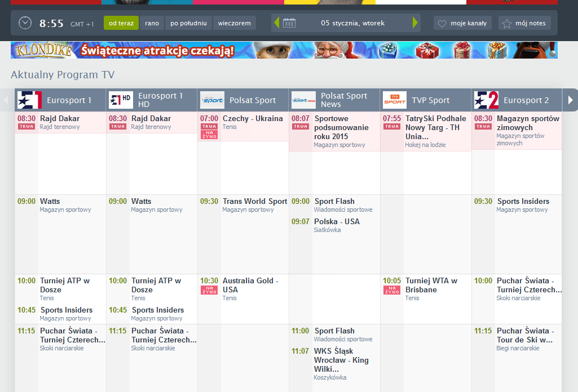Go to previous day with green left arrow
The width and height of the screenshot is (578, 392).
click(x=276, y=23)
